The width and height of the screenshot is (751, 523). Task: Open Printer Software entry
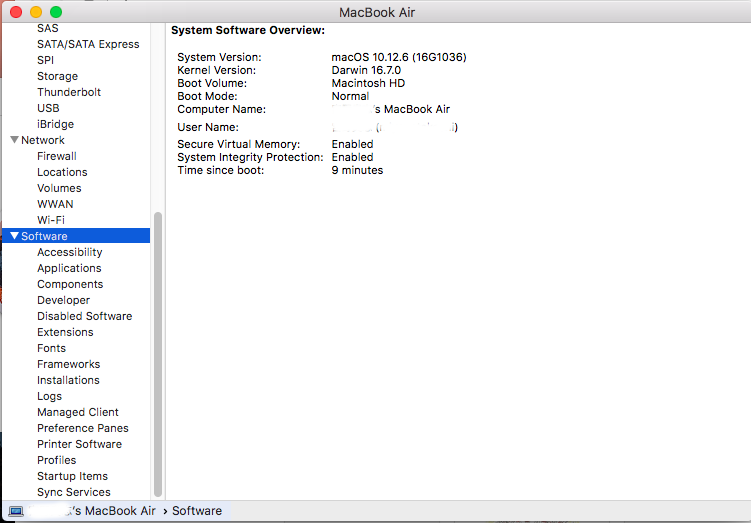tap(80, 444)
